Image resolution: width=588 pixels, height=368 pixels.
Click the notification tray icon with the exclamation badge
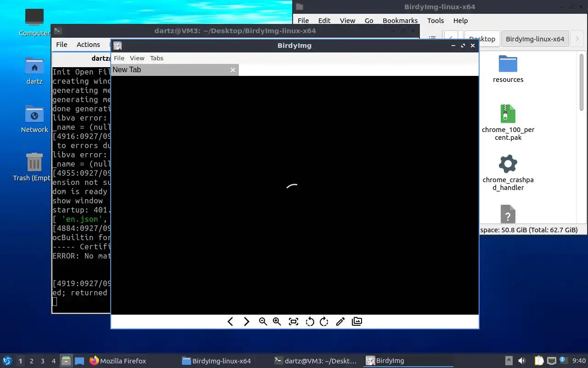click(x=563, y=360)
